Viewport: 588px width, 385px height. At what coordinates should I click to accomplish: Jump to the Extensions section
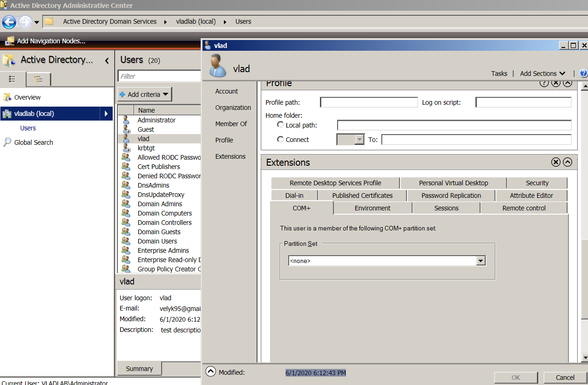[x=230, y=156]
